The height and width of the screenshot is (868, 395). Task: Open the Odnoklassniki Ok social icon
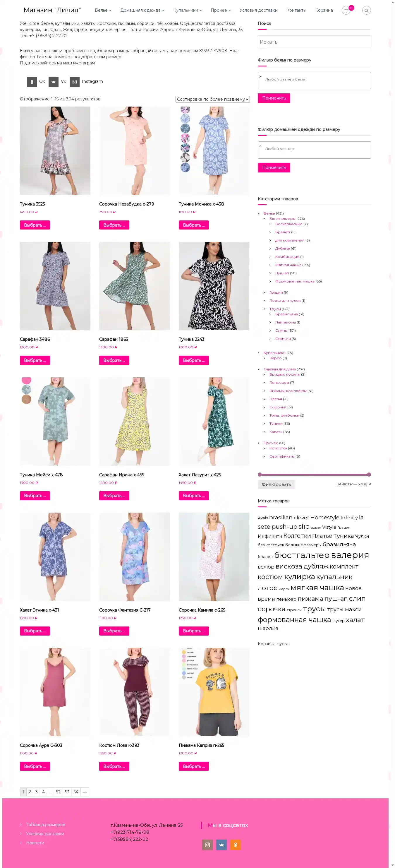32,82
